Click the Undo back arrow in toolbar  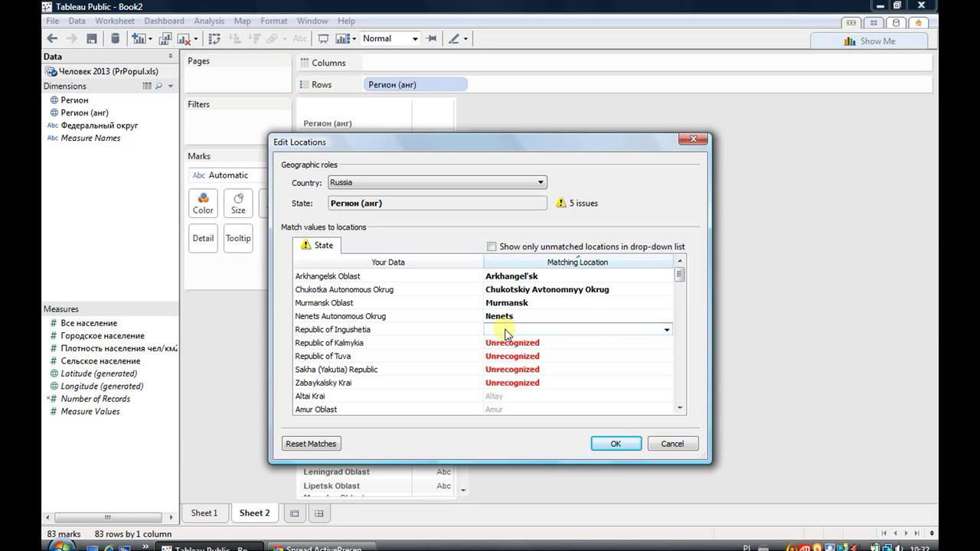tap(52, 39)
